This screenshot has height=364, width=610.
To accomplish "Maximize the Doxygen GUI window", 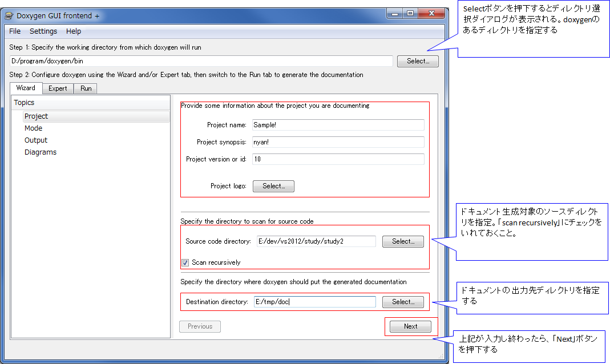I will point(410,14).
